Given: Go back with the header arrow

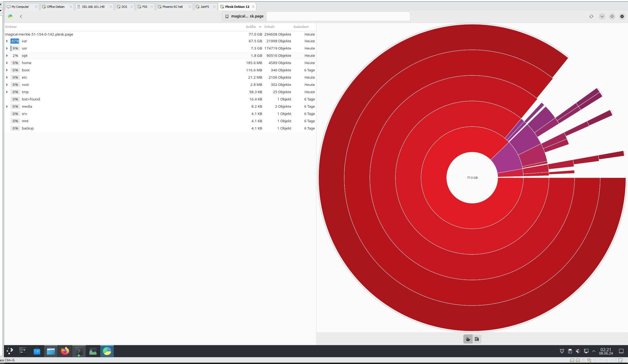Looking at the screenshot, I should coord(21,16).
